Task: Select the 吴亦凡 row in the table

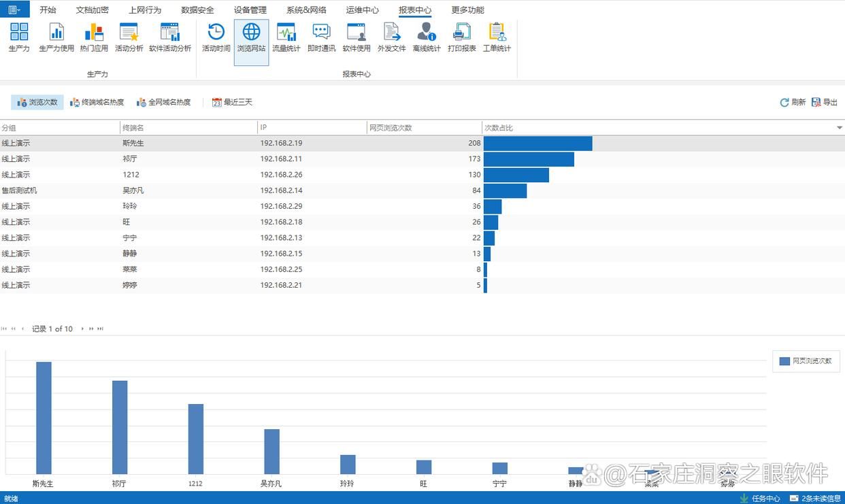Action: click(x=133, y=190)
